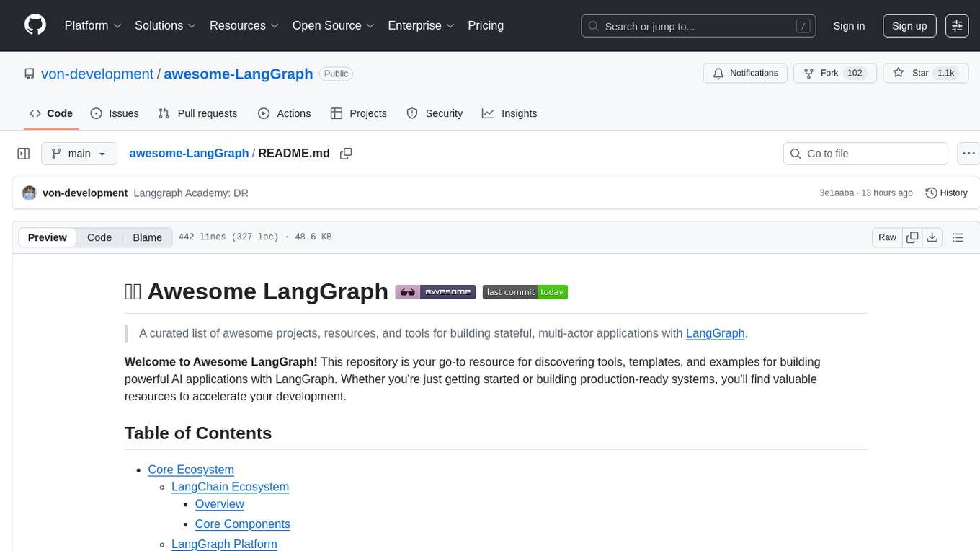Switch to Code source view

point(99,237)
